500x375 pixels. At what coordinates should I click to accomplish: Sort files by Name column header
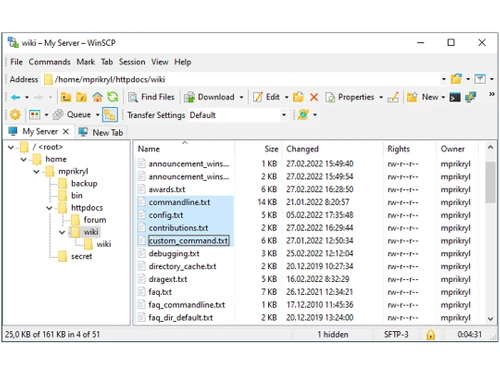(x=185, y=149)
